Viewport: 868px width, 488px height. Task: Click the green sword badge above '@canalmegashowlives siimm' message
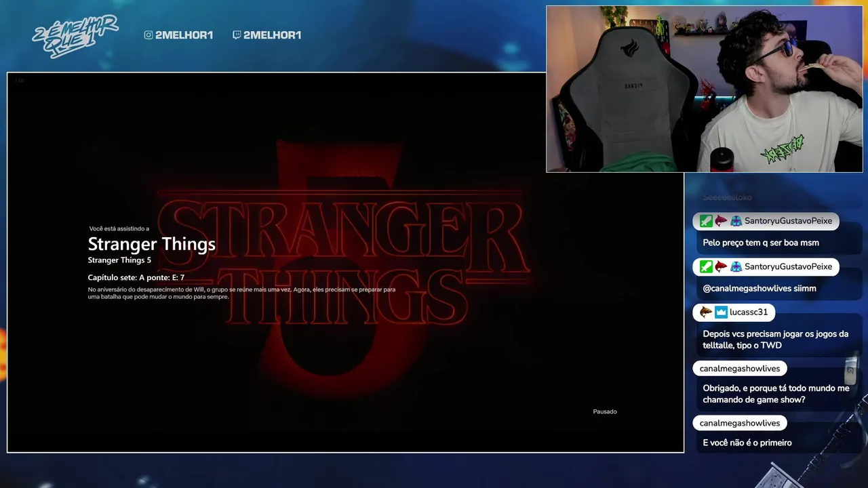click(x=706, y=267)
